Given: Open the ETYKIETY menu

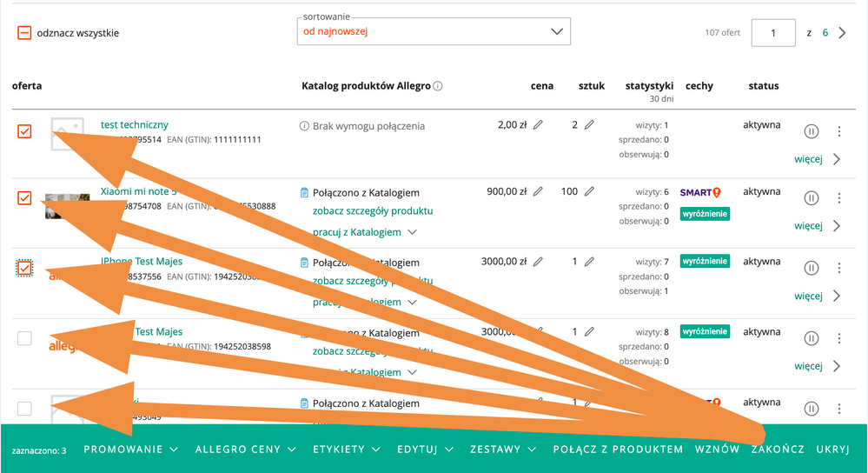Looking at the screenshot, I should tap(347, 450).
